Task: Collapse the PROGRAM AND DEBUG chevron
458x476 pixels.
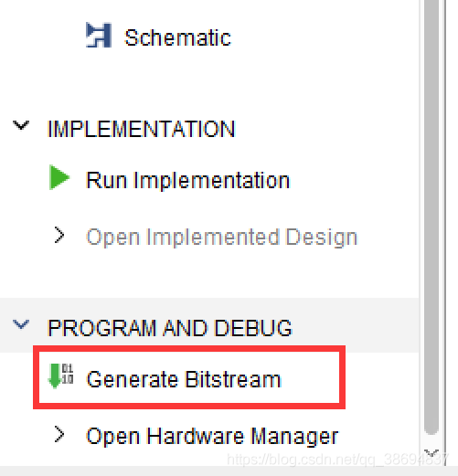Action: [x=21, y=324]
